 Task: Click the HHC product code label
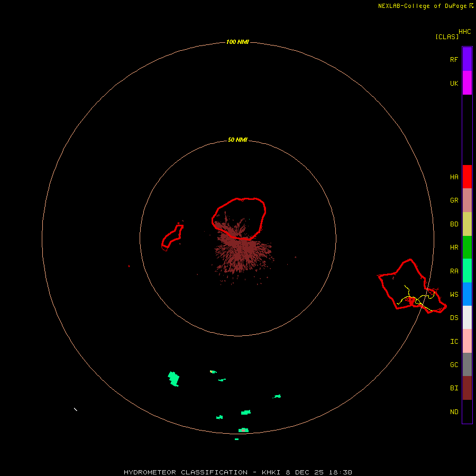[464, 32]
